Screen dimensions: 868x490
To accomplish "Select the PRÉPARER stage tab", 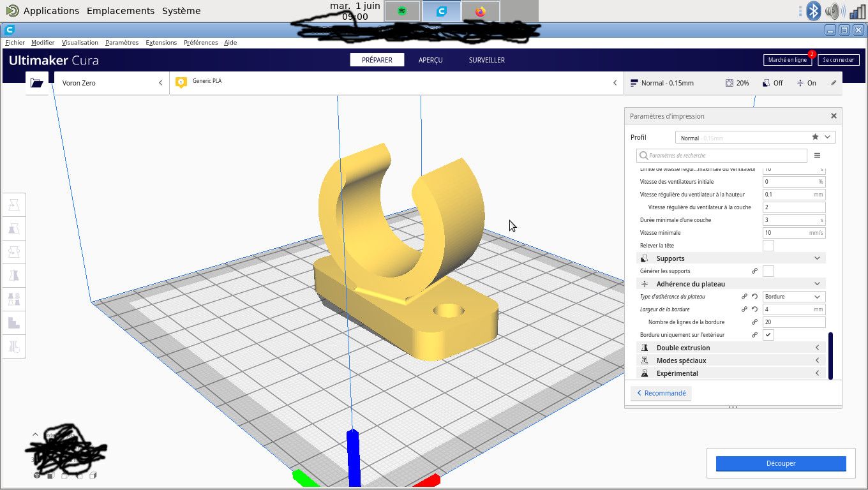I will click(x=377, y=60).
